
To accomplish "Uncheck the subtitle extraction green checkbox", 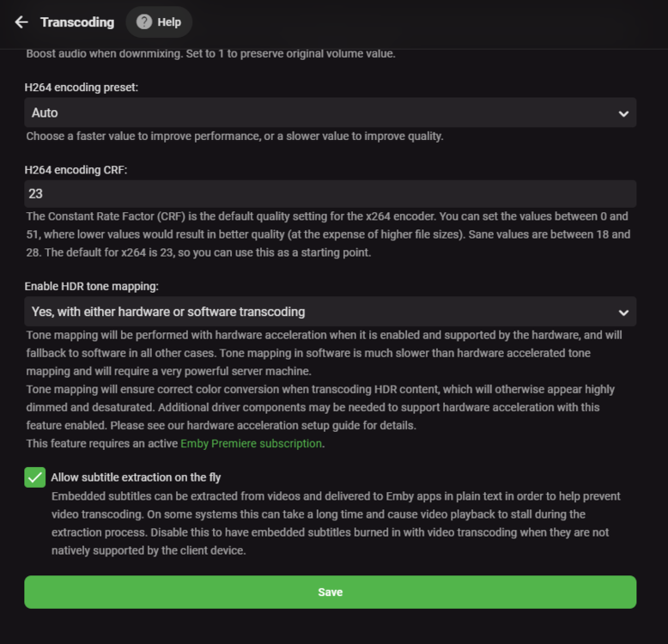I will click(35, 477).
